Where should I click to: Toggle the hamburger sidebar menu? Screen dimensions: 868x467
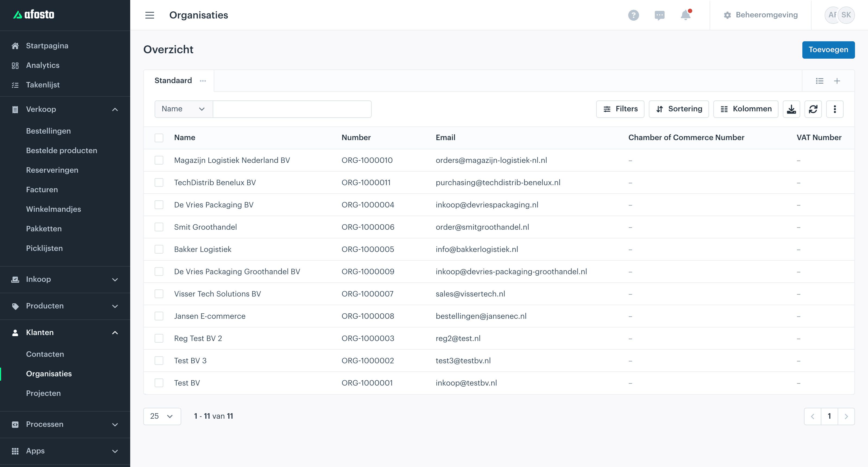(x=150, y=15)
